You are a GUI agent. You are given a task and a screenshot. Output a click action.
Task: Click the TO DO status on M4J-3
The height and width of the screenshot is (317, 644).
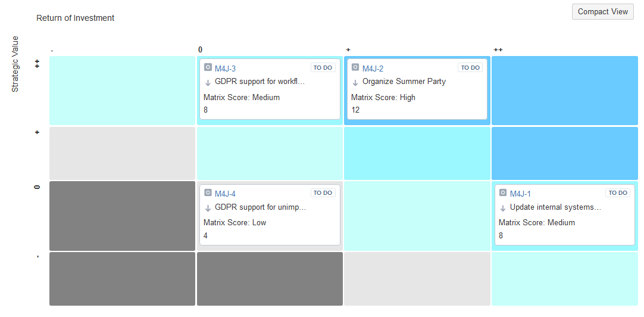323,68
